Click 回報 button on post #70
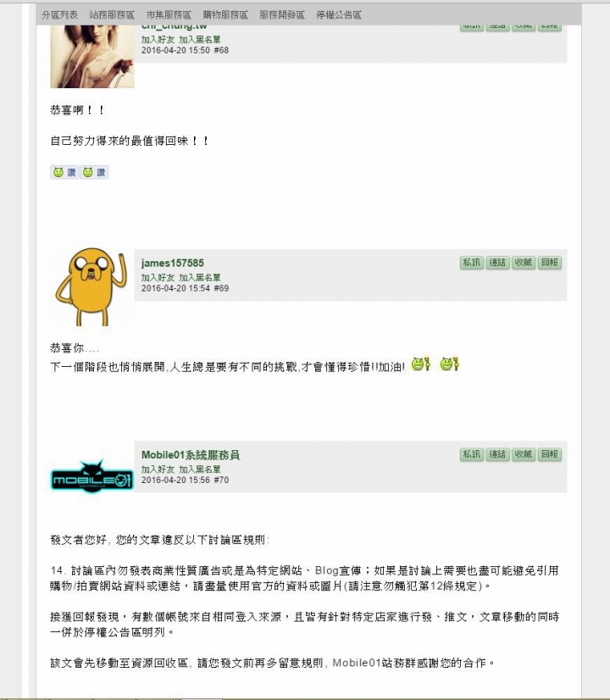610x700 pixels. [x=549, y=454]
